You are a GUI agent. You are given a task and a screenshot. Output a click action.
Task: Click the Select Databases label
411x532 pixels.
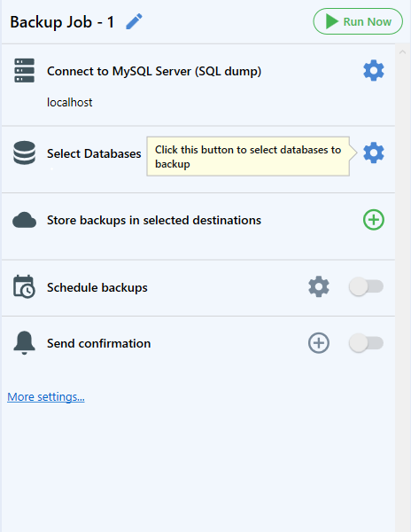[94, 153]
